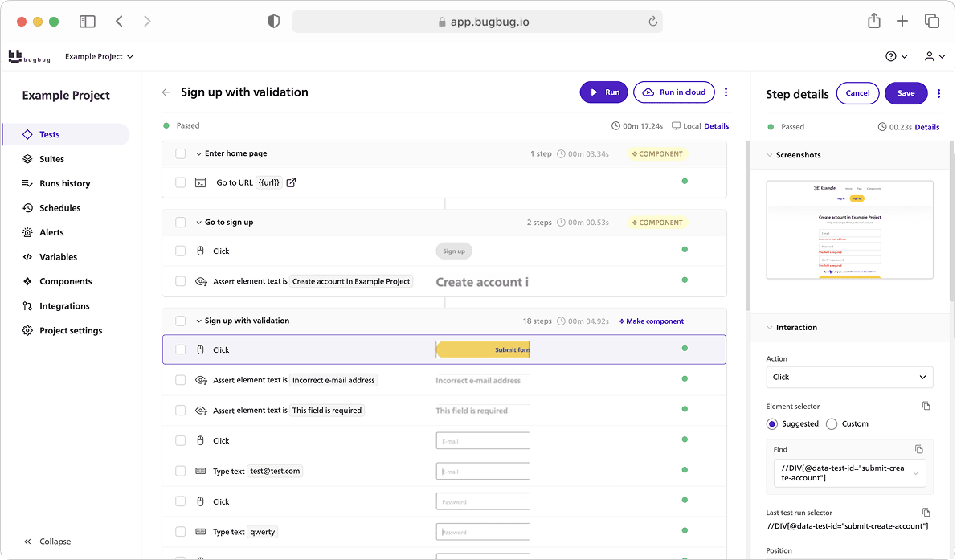Check the Go to sign up group checkbox
Viewport: 965px width, 560px height.
click(181, 222)
